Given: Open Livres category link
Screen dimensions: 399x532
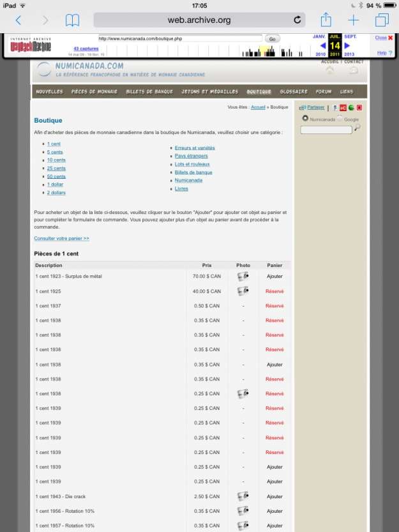Looking at the screenshot, I should click(181, 188).
